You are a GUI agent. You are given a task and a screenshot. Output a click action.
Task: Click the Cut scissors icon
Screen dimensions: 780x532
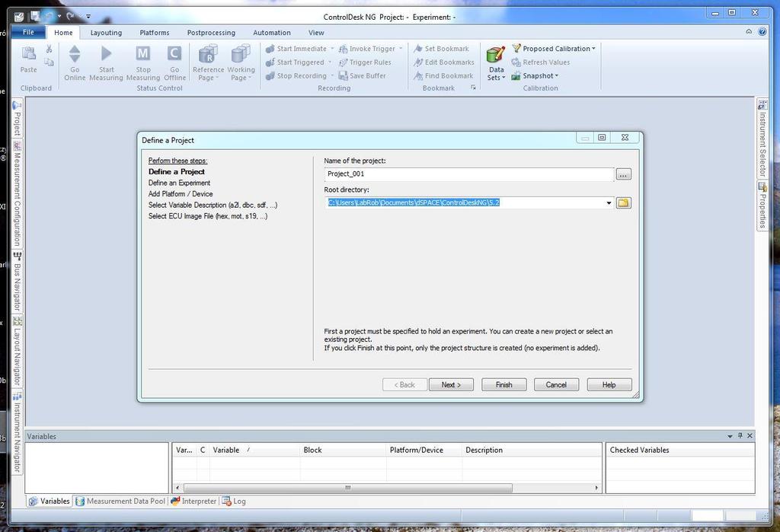[x=49, y=49]
